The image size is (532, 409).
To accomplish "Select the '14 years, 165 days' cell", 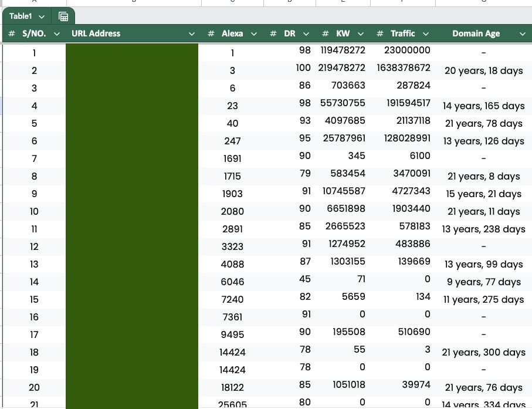I will (x=483, y=106).
